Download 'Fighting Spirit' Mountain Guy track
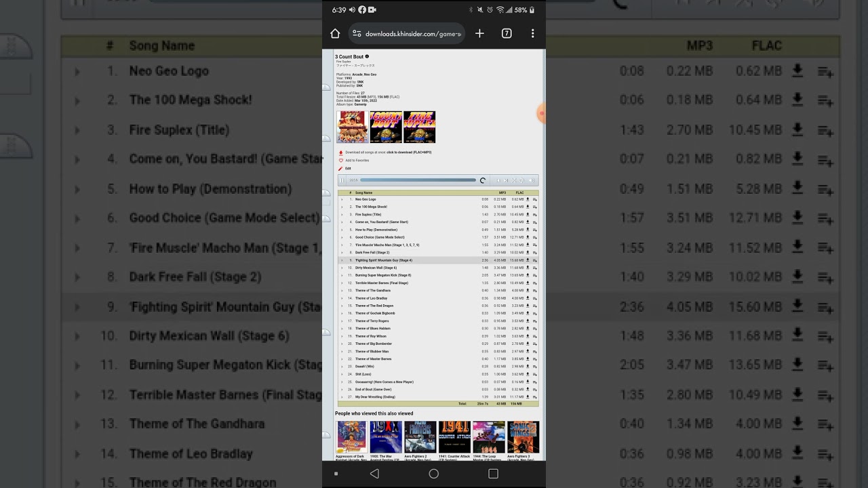This screenshot has width=868, height=488. 528,260
